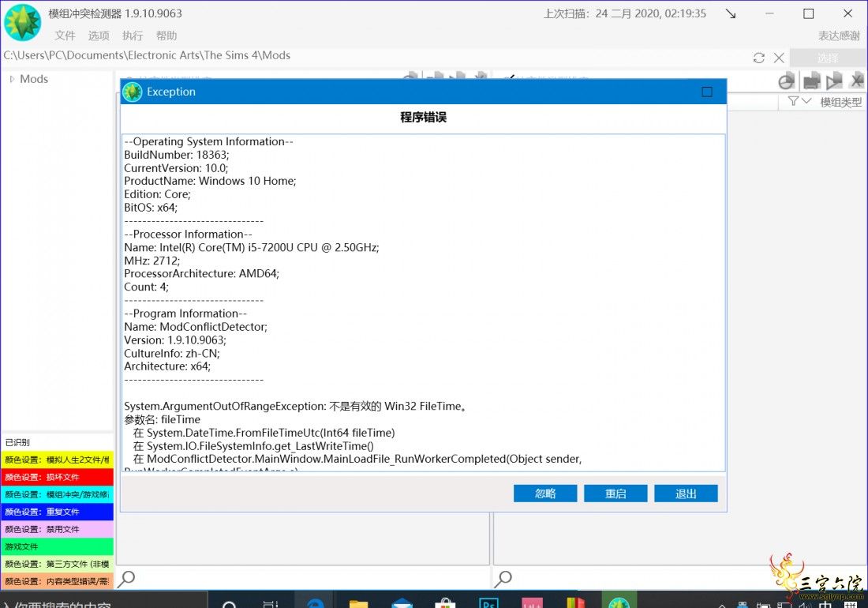Open the 选项 (Options) menu
The height and width of the screenshot is (608, 868).
click(99, 36)
